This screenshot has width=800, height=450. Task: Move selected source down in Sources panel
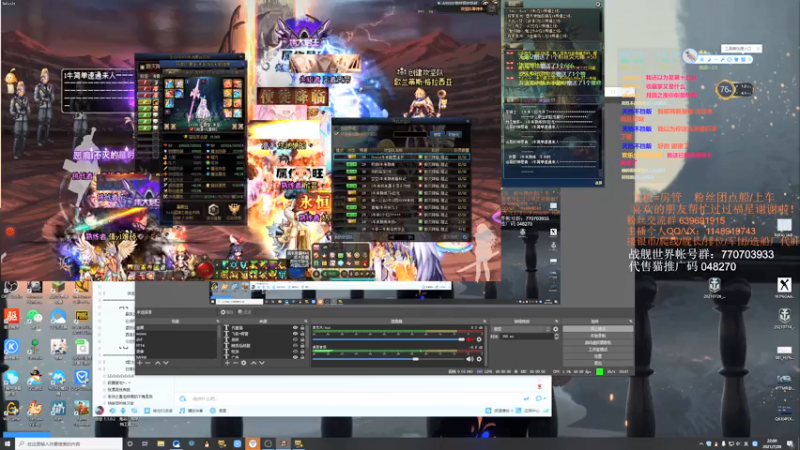pos(262,363)
